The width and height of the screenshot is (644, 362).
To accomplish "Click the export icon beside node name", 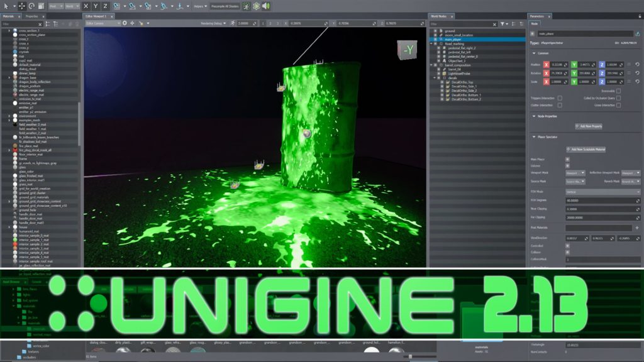I will tap(638, 34).
